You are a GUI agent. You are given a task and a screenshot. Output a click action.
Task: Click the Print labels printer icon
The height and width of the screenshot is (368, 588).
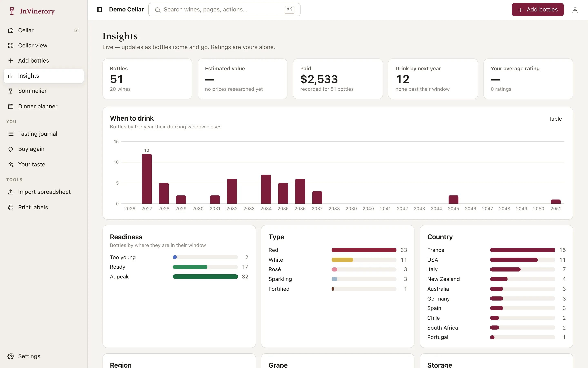click(11, 207)
